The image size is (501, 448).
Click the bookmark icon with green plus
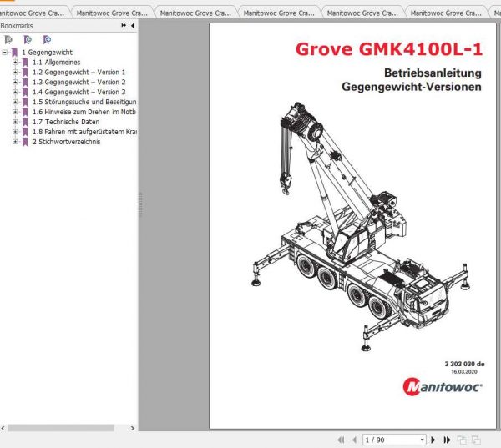[x=28, y=39]
